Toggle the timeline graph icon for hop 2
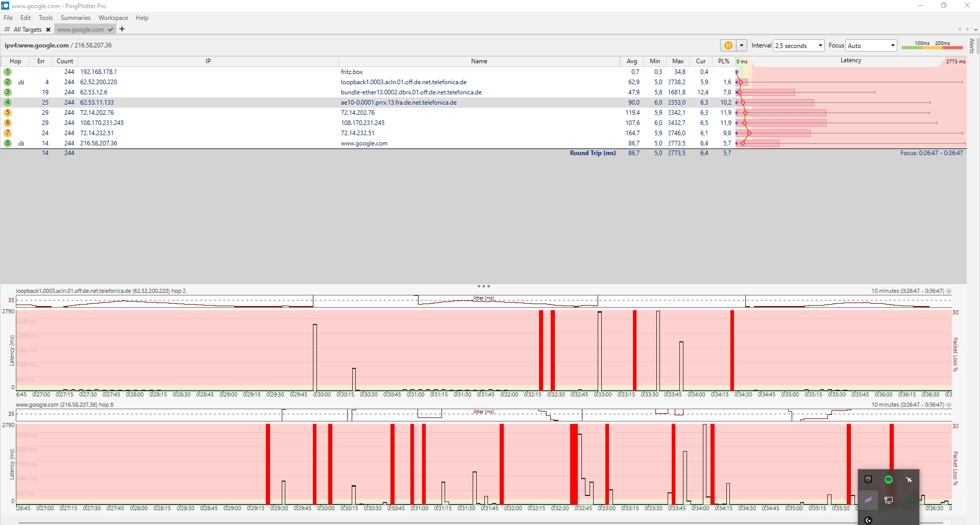This screenshot has width=980, height=525. (21, 82)
